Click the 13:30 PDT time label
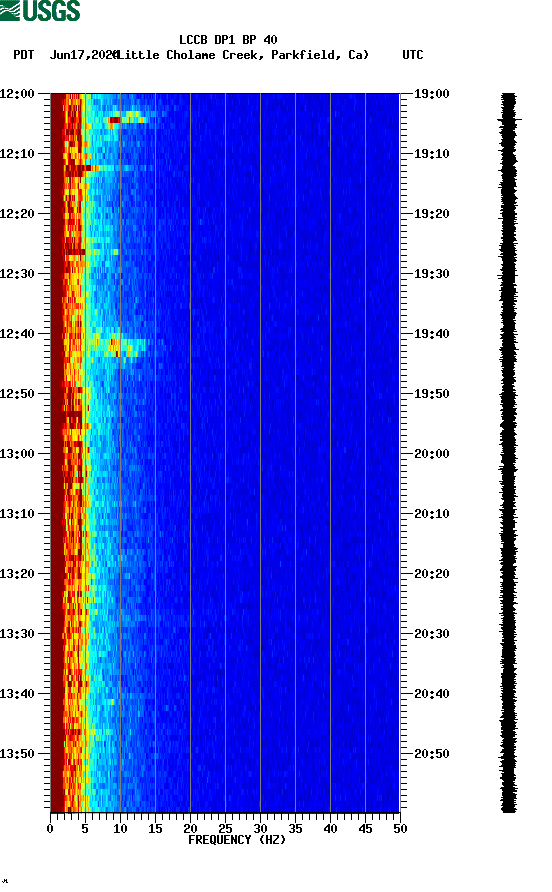 click(17, 634)
